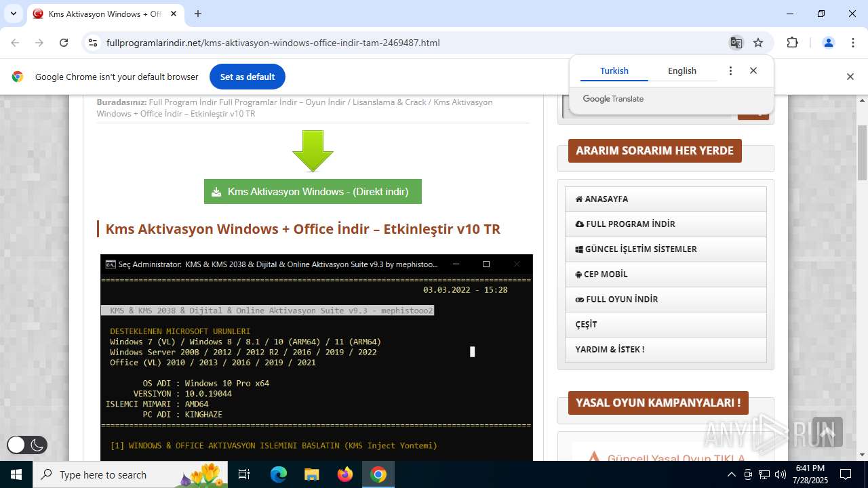This screenshot has height=488, width=868.
Task: Open File Explorer from taskbar
Action: click(x=312, y=474)
